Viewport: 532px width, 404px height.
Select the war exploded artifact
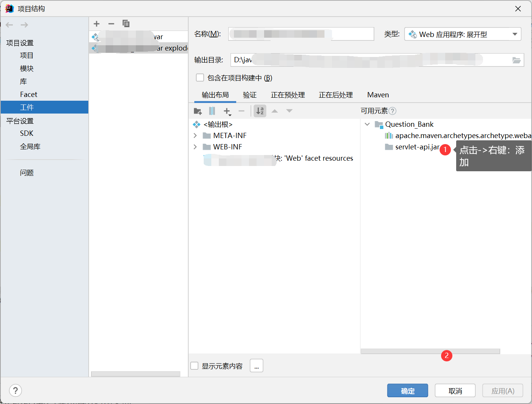tap(138, 48)
